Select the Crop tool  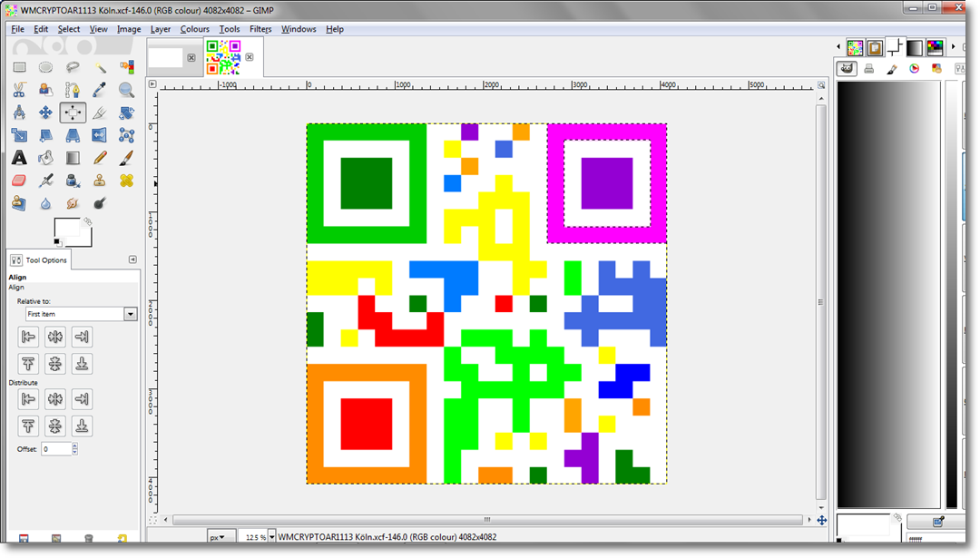100,113
